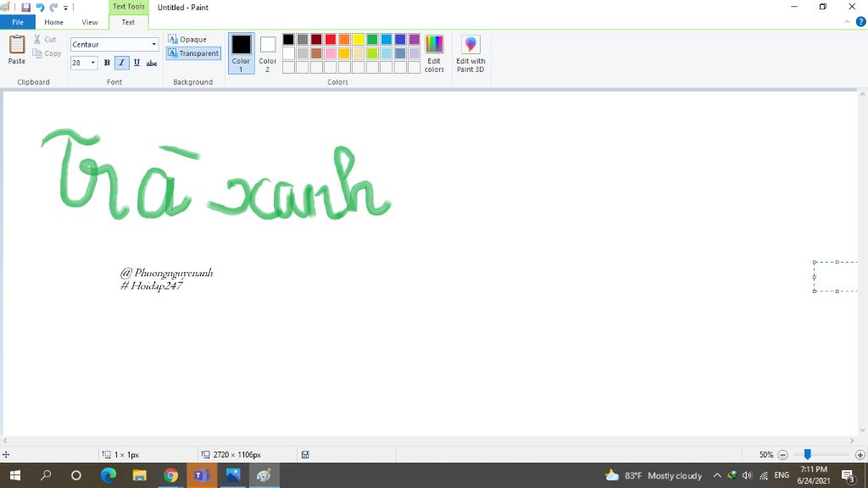Click the network Wi-Fi tray icon

(x=764, y=475)
